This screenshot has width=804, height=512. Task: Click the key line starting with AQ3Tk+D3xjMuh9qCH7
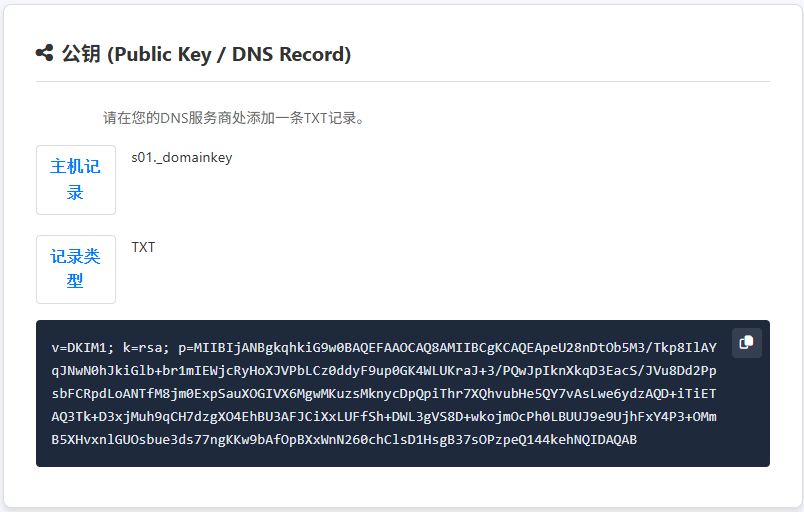(384, 417)
